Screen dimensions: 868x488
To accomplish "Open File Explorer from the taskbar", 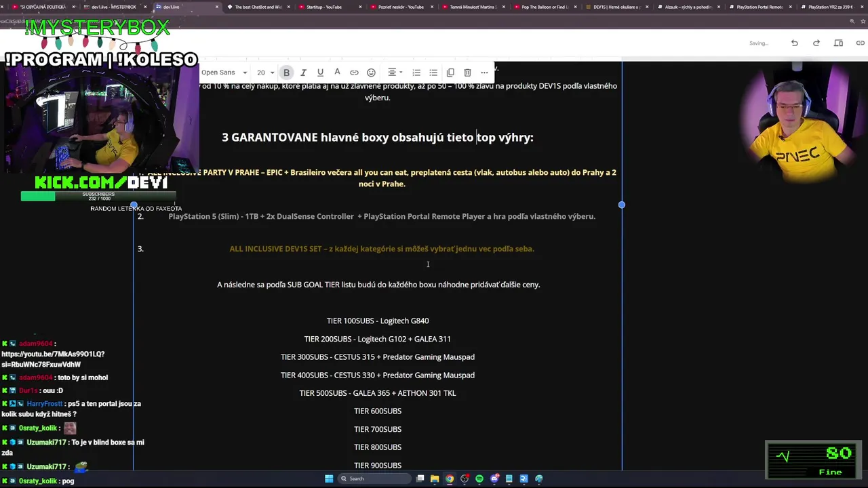I will pos(435,479).
